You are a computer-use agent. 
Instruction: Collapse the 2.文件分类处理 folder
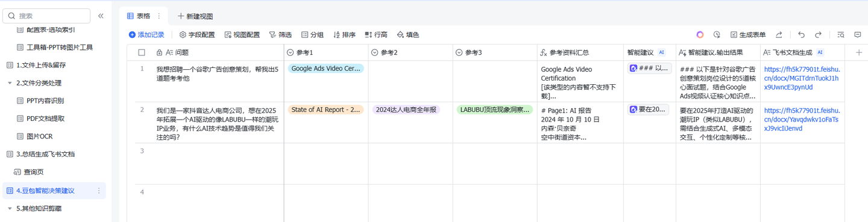(10, 83)
